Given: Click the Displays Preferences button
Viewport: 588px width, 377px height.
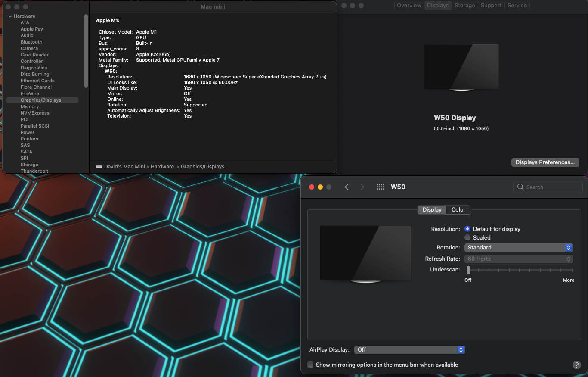Looking at the screenshot, I should pos(545,162).
